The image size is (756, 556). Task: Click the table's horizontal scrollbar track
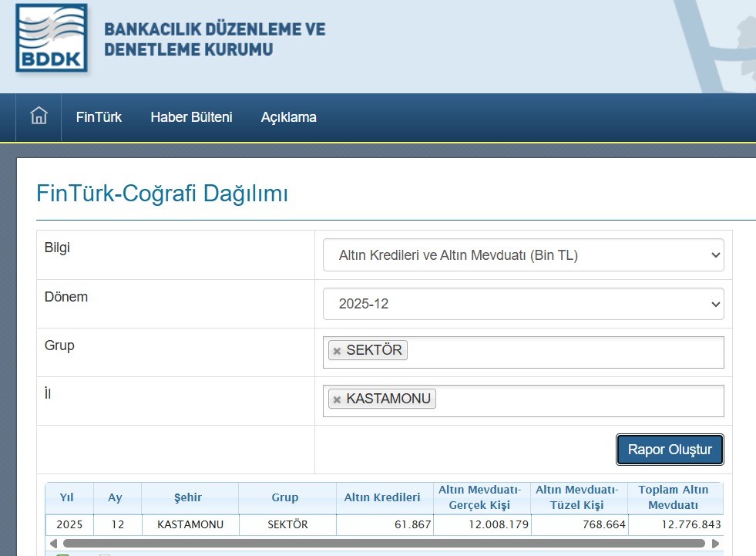(x=385, y=543)
